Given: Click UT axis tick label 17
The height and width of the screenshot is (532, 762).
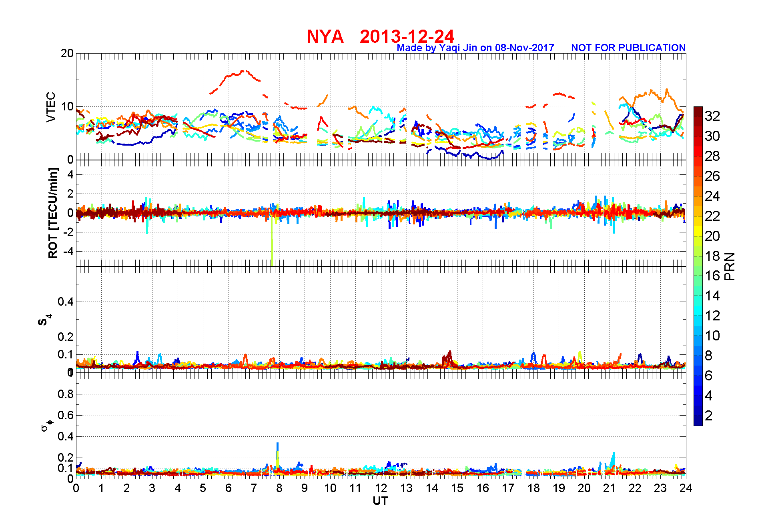Looking at the screenshot, I should click(x=508, y=488).
